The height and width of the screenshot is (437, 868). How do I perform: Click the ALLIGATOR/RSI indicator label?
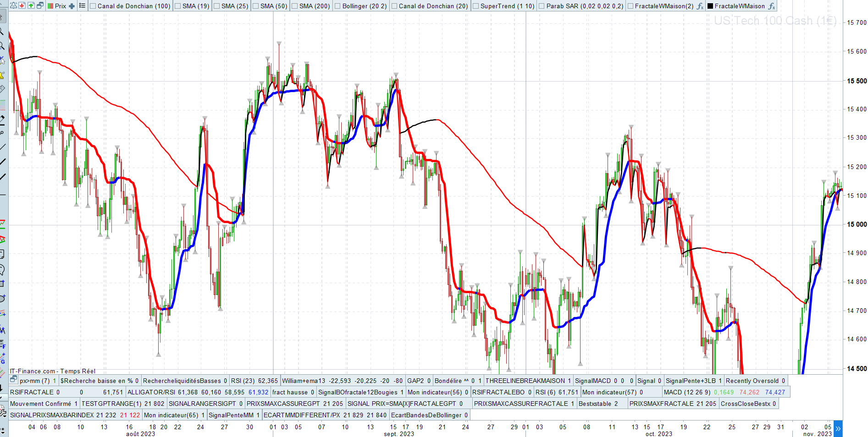[x=151, y=392]
